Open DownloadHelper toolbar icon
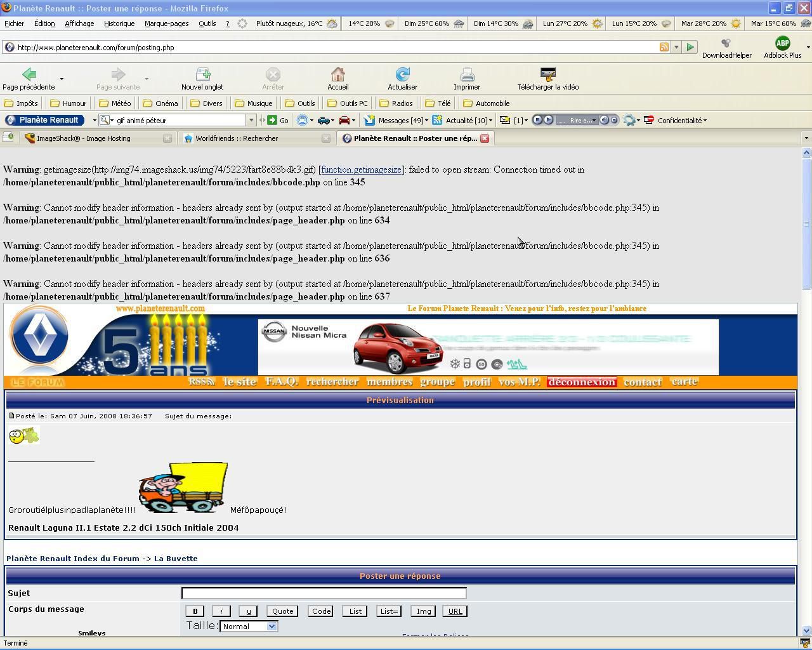This screenshot has height=650, width=812. [726, 48]
